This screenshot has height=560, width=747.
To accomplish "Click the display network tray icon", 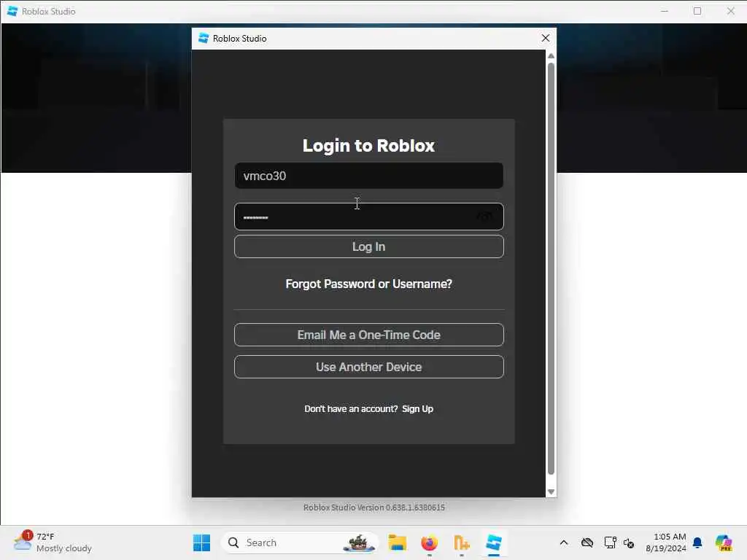I will [611, 542].
